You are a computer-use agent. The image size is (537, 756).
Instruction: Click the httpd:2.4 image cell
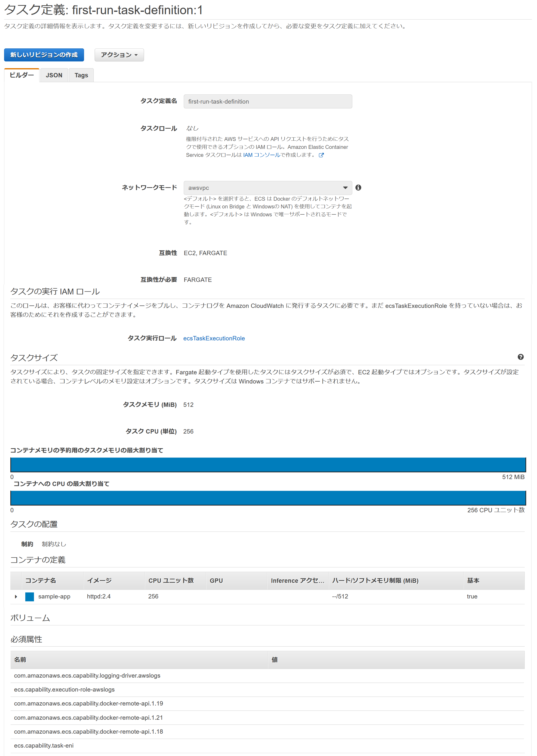click(x=99, y=597)
